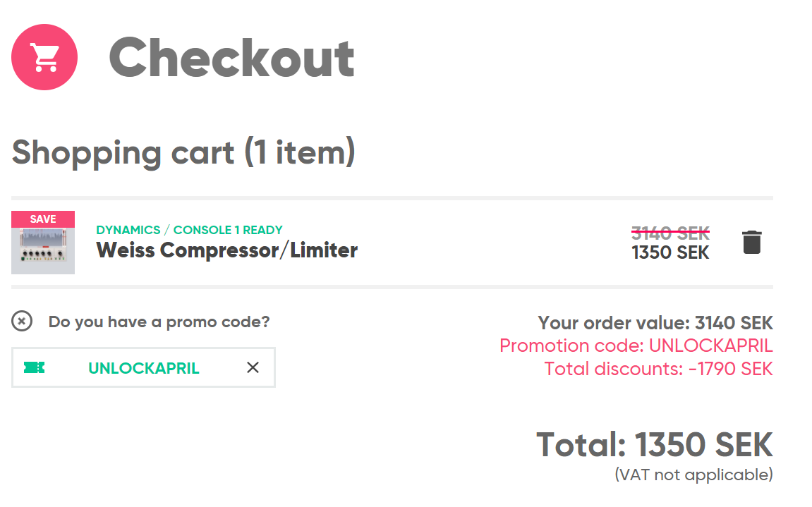Click the green ticket icon in promo field
This screenshot has height=507, width=812.
[x=35, y=367]
